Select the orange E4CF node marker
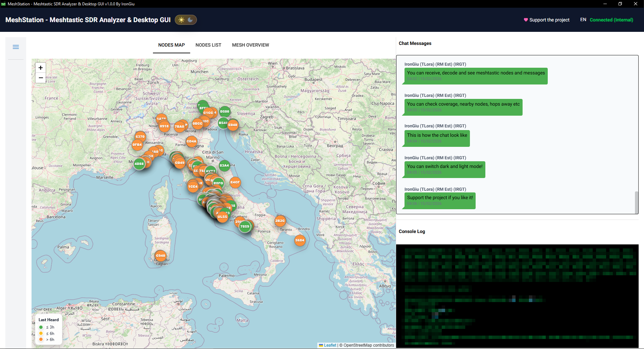 tap(235, 182)
